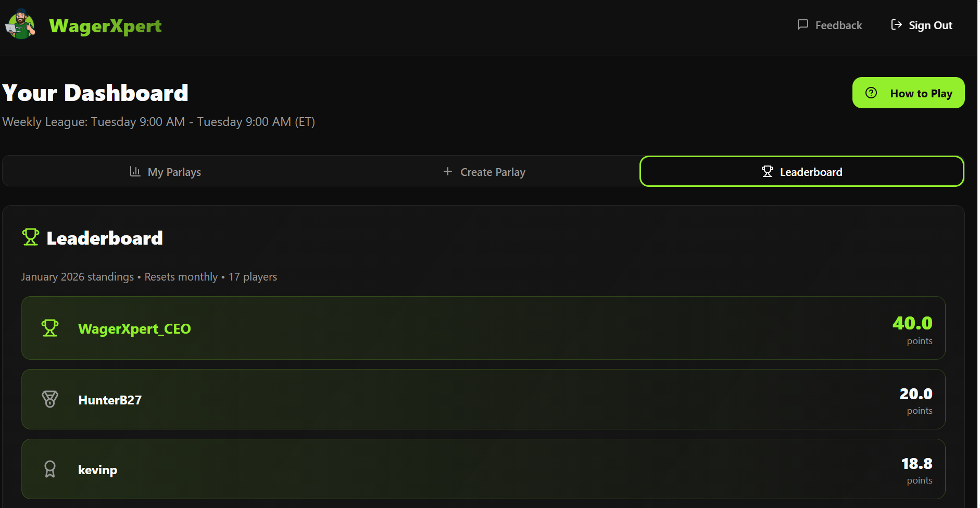Viewport: 980px width, 508px height.
Task: Click the bronze ribbon icon next to kevinp
Action: [x=50, y=469]
